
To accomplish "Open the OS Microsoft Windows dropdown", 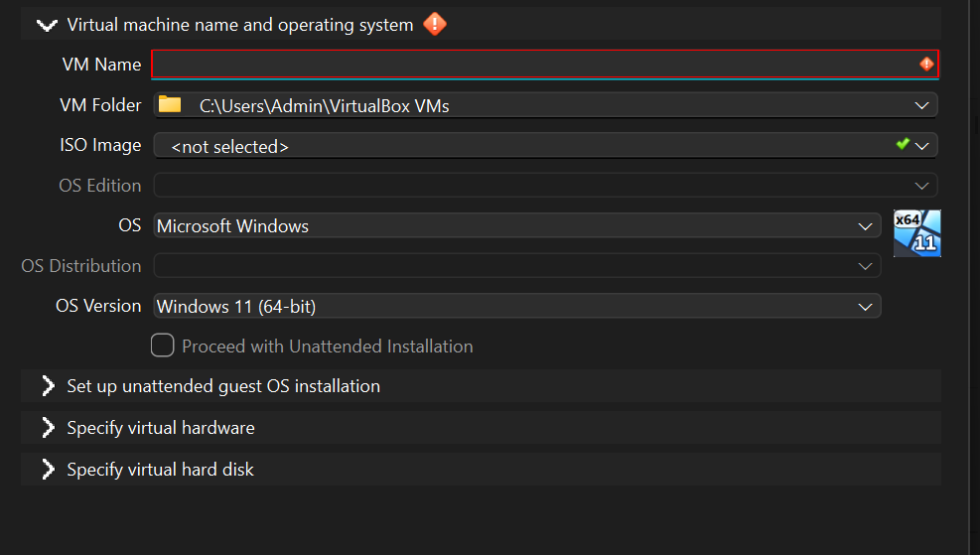I will tap(517, 225).
